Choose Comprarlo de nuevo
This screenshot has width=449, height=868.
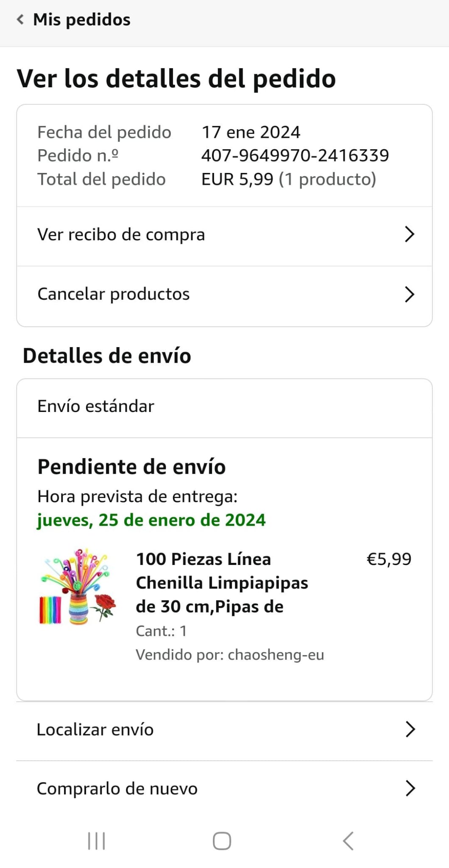point(117,789)
